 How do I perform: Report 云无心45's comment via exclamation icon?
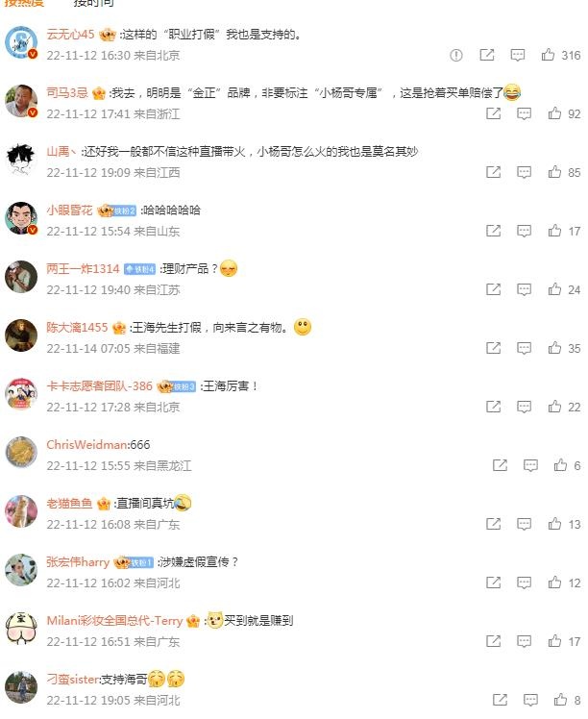456,56
